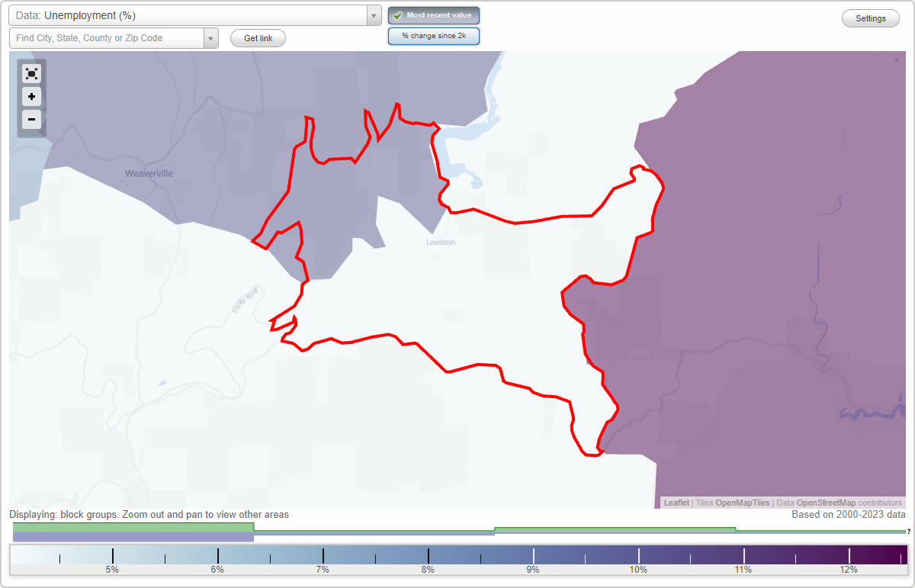This screenshot has width=915, height=588.
Task: Click the 5% mark on the legend
Action: point(112,570)
